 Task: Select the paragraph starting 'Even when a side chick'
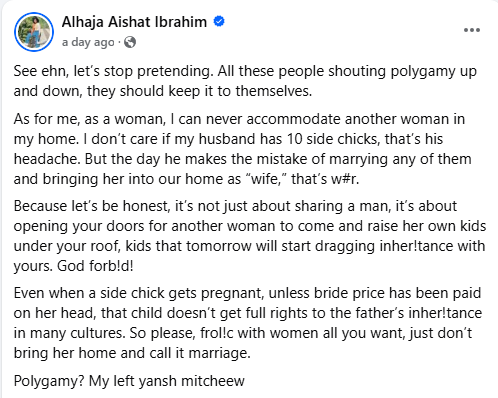248,323
